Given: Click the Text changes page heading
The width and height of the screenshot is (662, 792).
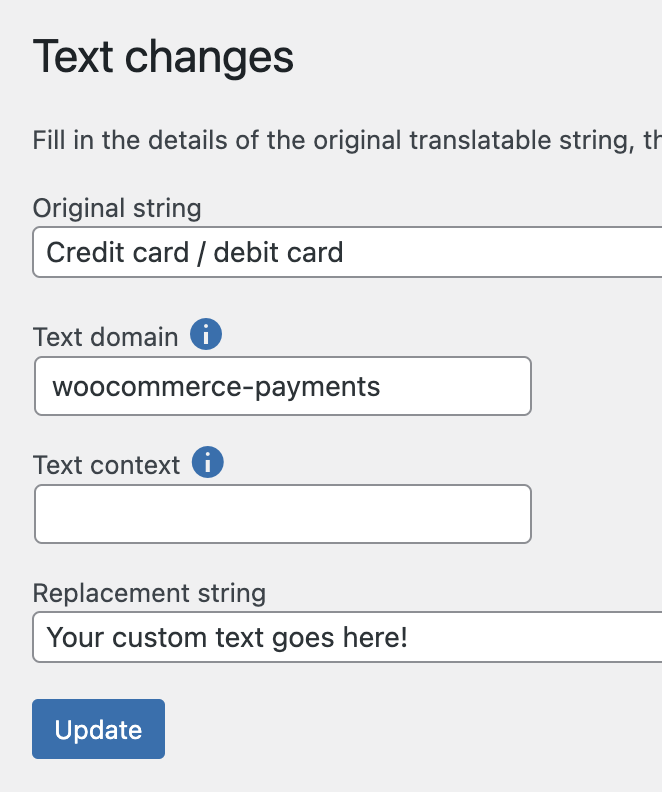Looking at the screenshot, I should point(163,57).
